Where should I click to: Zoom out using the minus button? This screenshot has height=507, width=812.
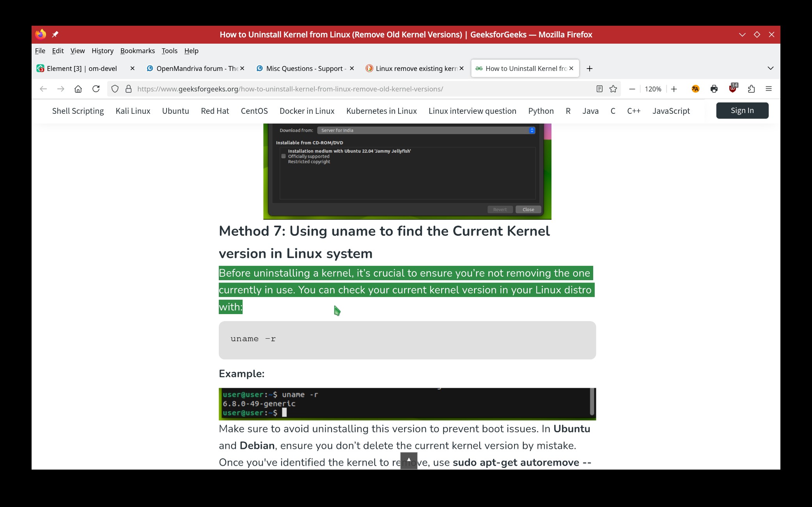click(632, 89)
